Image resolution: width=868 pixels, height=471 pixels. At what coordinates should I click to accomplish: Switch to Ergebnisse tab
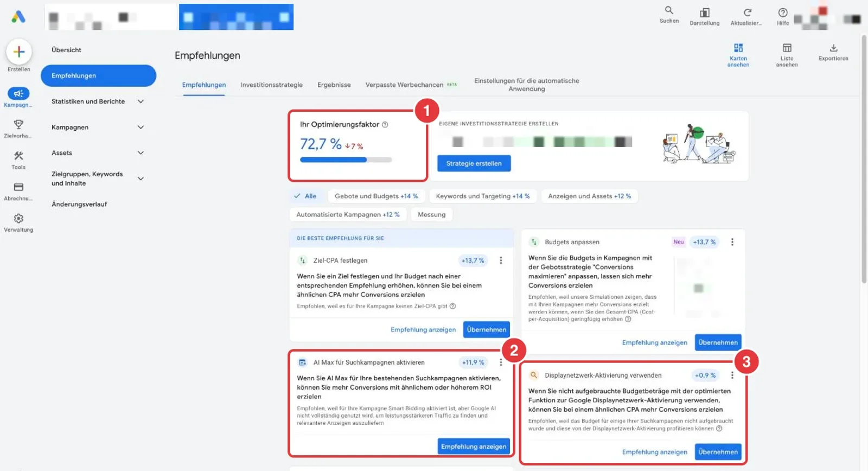[x=334, y=85]
